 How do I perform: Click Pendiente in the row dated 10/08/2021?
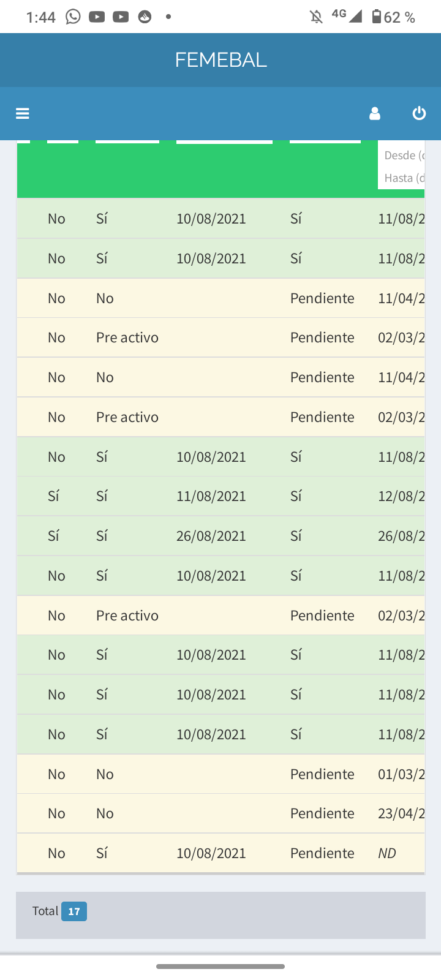tap(322, 853)
